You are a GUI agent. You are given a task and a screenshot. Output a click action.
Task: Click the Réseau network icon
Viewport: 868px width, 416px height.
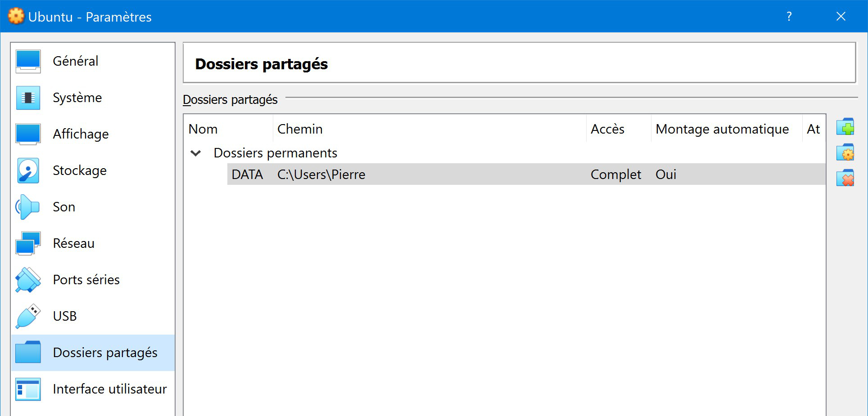[28, 243]
